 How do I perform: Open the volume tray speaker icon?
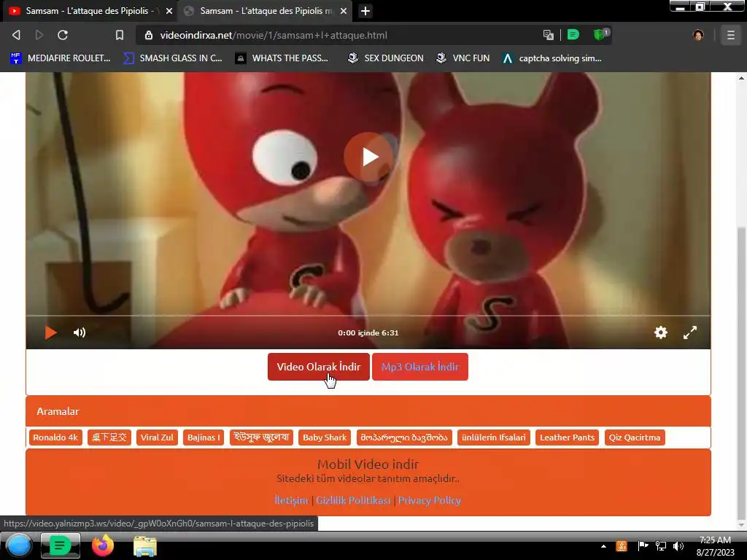(x=678, y=546)
